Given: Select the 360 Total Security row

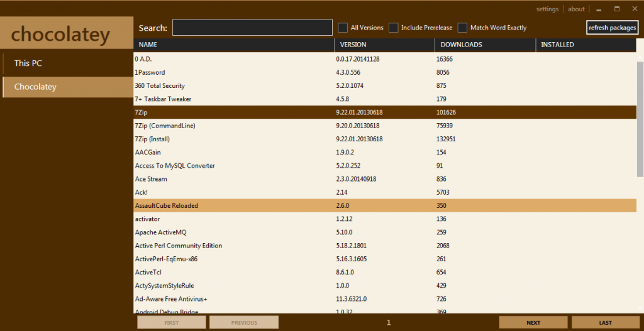Looking at the screenshot, I should [x=385, y=85].
